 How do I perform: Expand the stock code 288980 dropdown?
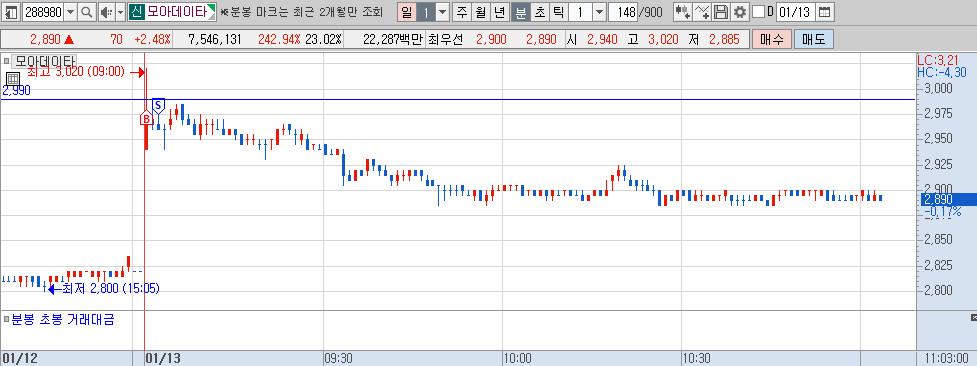[70, 11]
